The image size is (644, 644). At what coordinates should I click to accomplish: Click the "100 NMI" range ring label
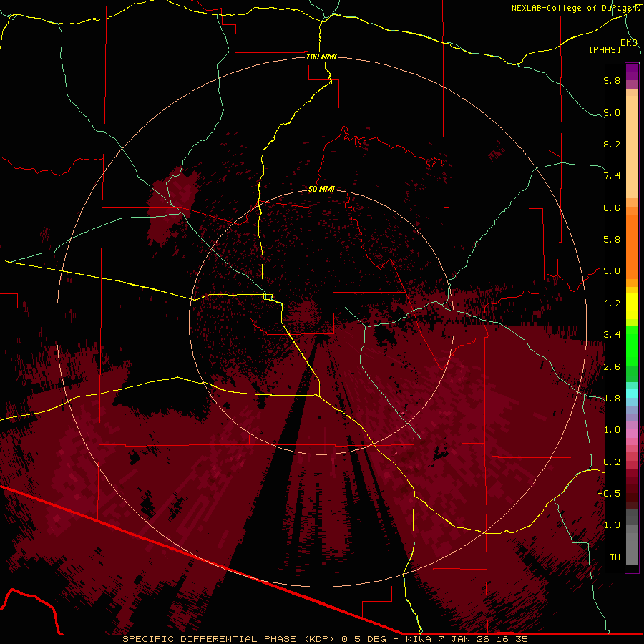click(321, 57)
